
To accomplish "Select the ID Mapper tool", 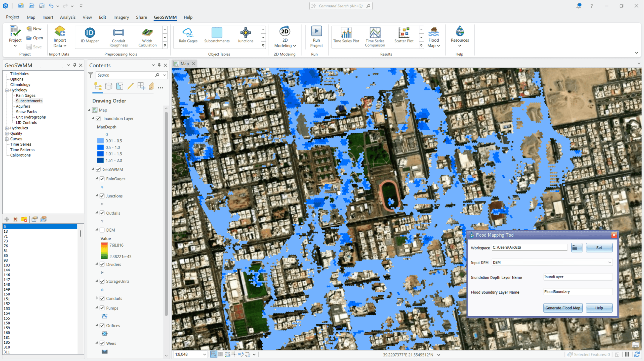I will coord(89,36).
